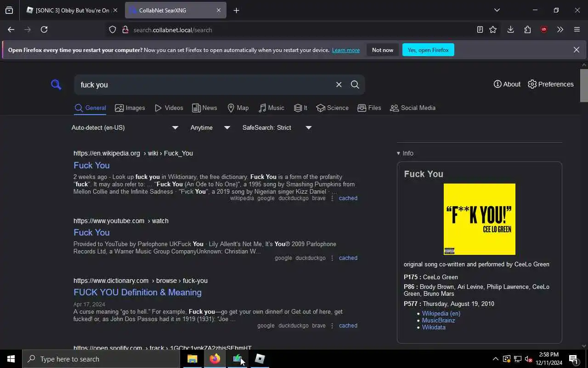Open MusicBrainz link in infobox
This screenshot has width=588, height=368.
coord(438,320)
